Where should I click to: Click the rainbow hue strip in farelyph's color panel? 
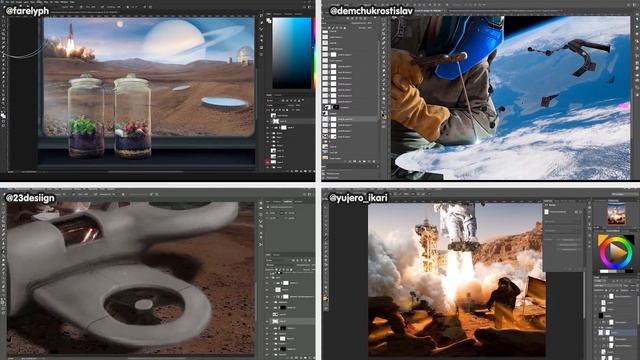tap(315, 53)
